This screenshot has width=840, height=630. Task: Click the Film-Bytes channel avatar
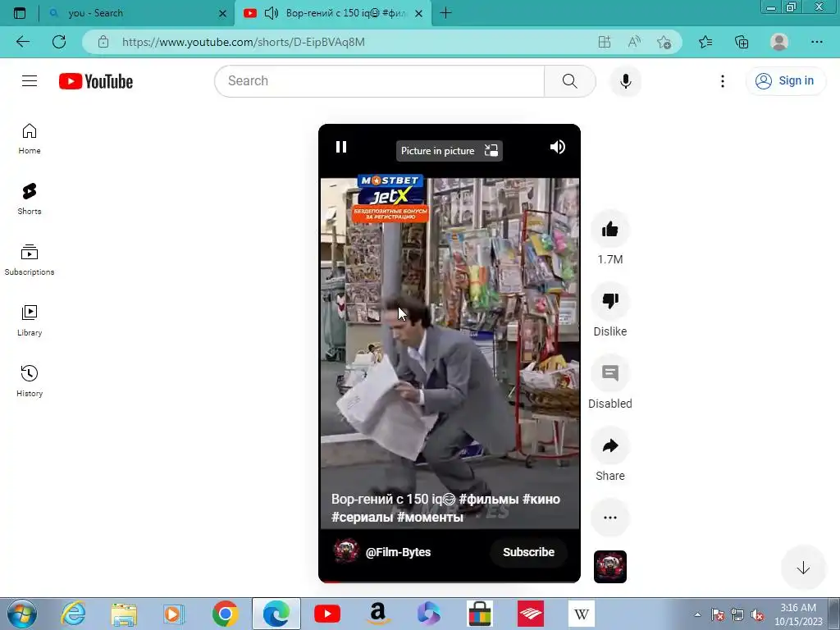346,551
